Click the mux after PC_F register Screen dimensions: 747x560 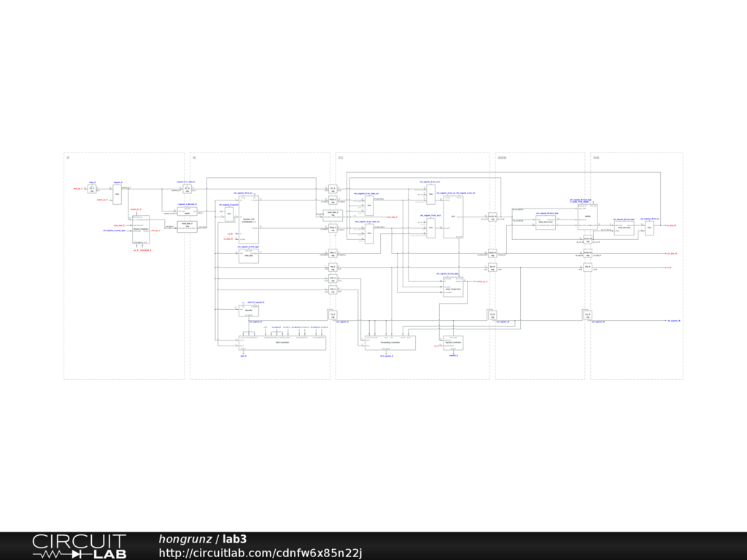click(x=117, y=194)
